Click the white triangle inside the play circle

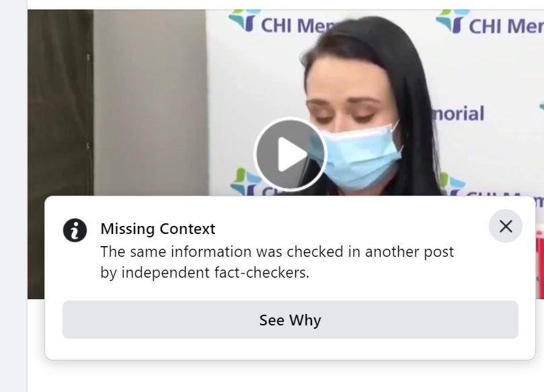click(x=292, y=154)
